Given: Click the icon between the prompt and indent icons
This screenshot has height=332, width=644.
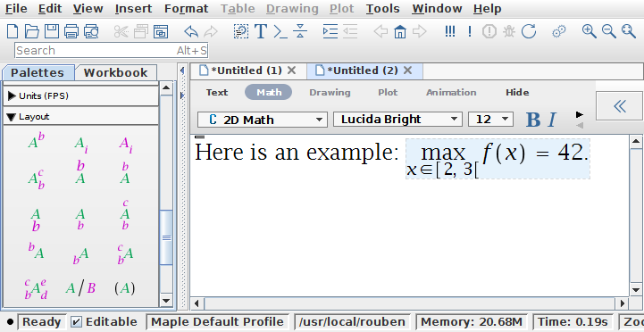Looking at the screenshot, I should pyautogui.click(x=300, y=31).
